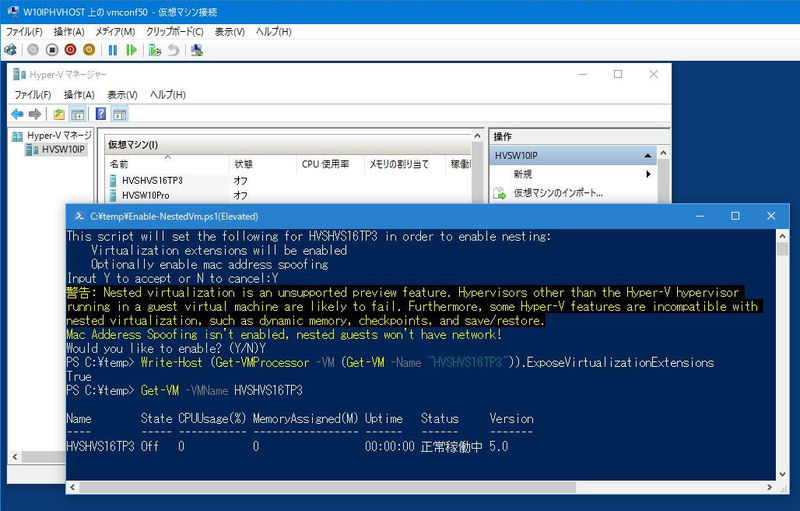Viewport: 800px width, 511px height.
Task: Click the Enhanced session icon in VM toolbar
Action: coord(197,50)
